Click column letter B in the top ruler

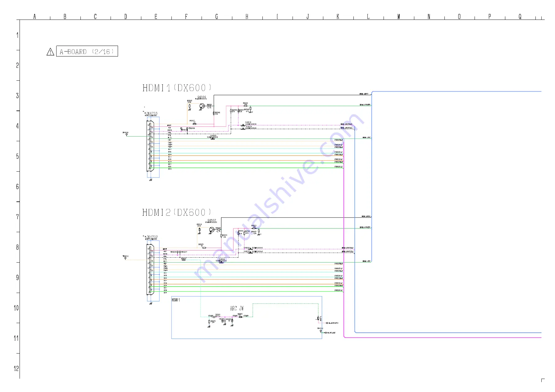(x=65, y=16)
